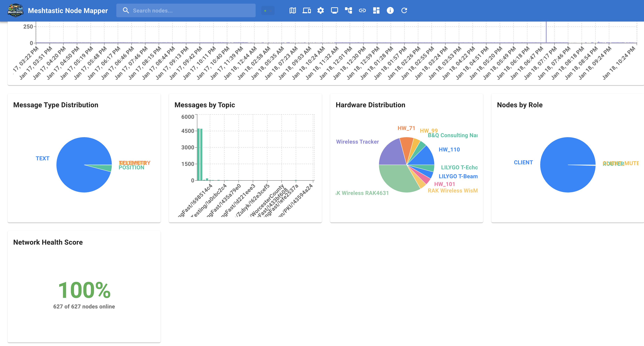Flip the small toggle beside the search bar
Viewport: 644px width, 346px height.
[x=268, y=10]
